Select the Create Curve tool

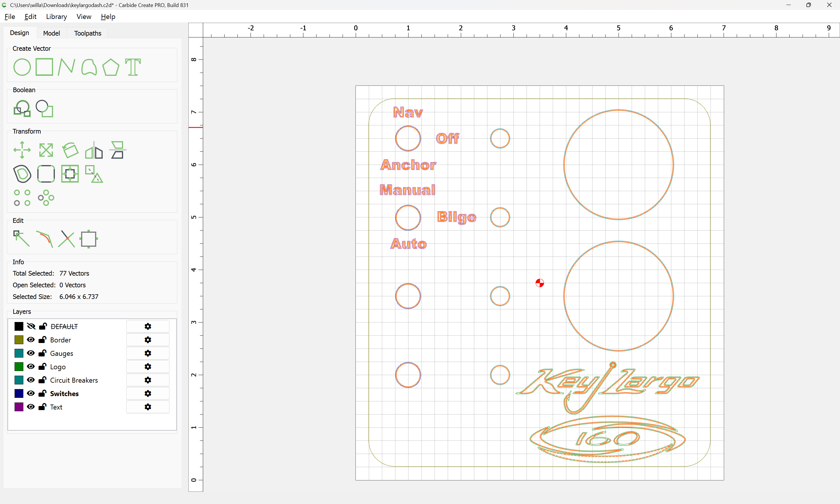click(x=89, y=67)
